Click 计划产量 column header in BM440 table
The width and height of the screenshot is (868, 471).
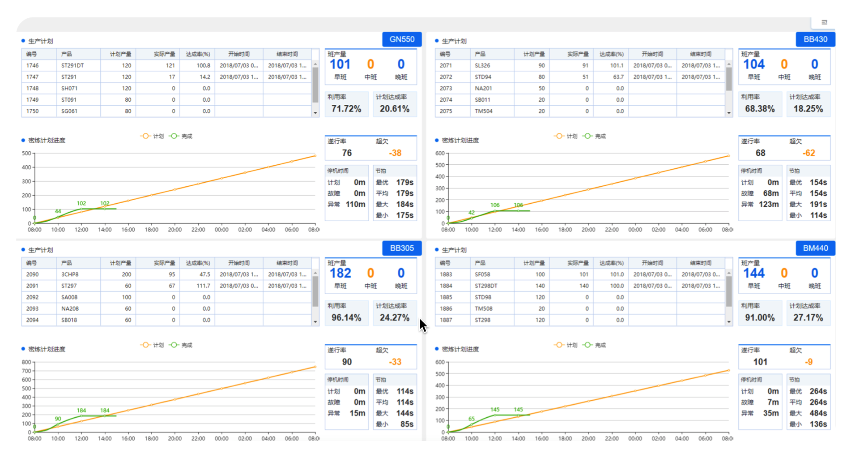[x=534, y=263]
